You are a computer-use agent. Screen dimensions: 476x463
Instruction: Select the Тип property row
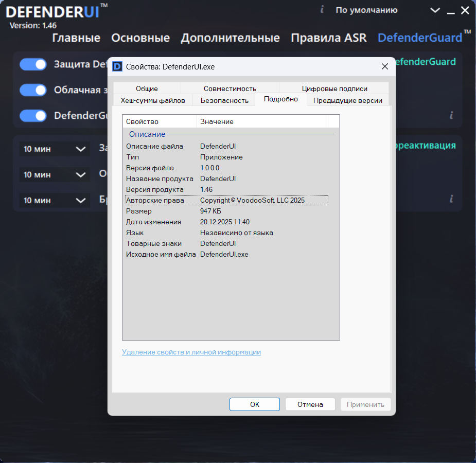pyautogui.click(x=226, y=157)
